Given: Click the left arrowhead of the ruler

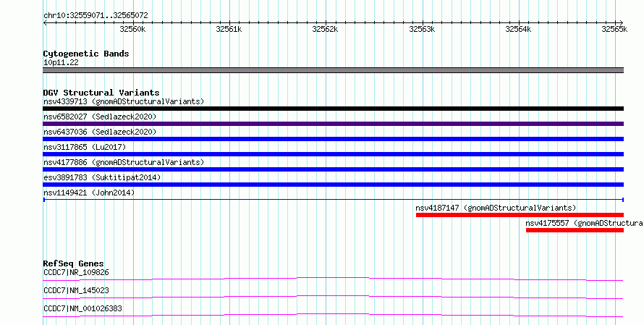Looking at the screenshot, I should pyautogui.click(x=45, y=23).
